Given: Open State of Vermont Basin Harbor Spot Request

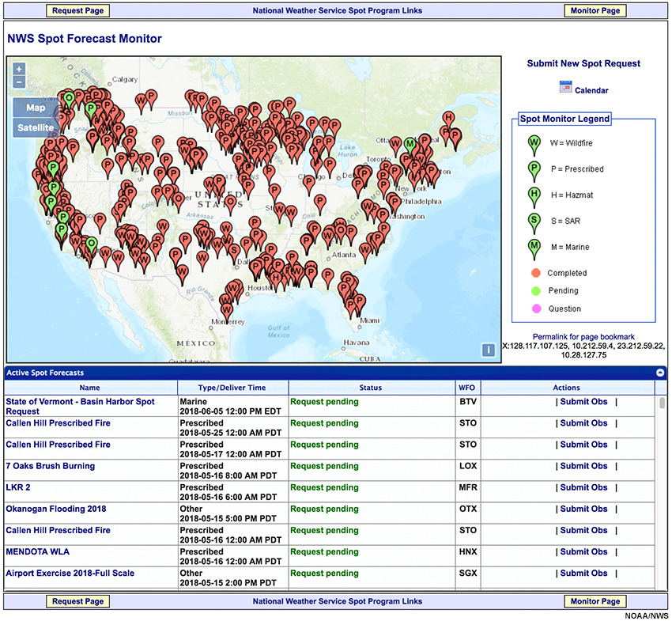Looking at the screenshot, I should (80, 407).
